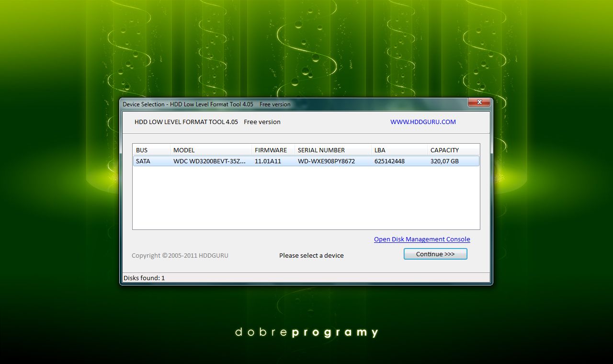Select the SATA bus cell
This screenshot has height=364, width=613.
[143, 161]
